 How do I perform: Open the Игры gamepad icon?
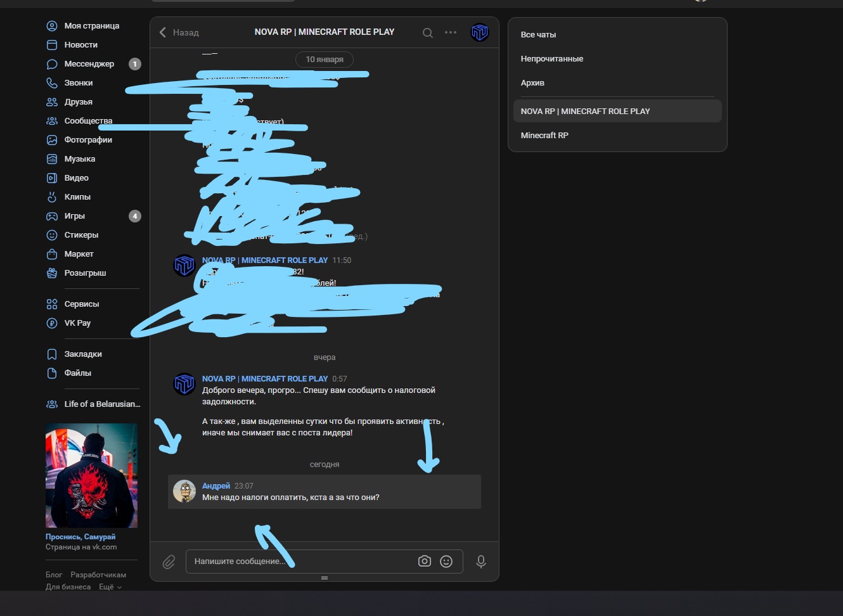(52, 216)
